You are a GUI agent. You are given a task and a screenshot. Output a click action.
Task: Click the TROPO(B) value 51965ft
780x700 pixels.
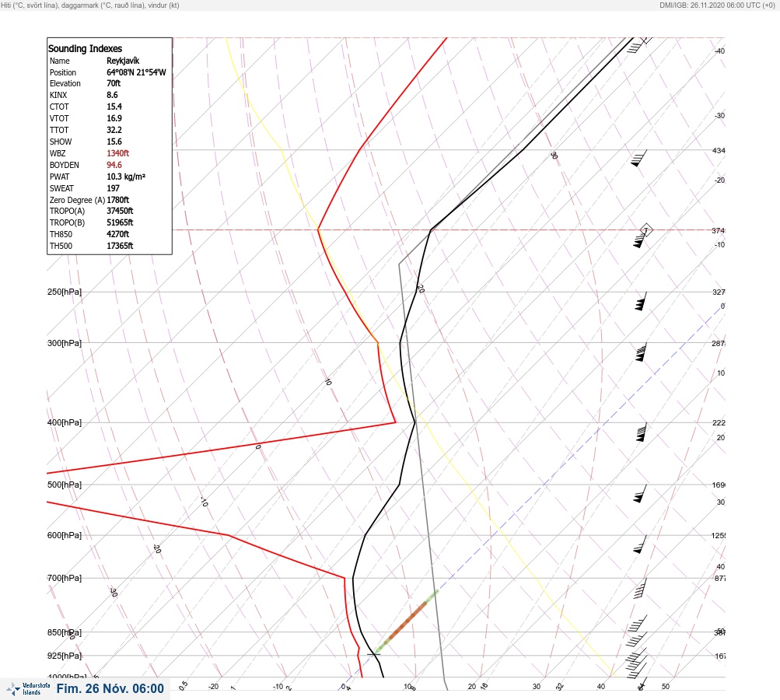[120, 222]
